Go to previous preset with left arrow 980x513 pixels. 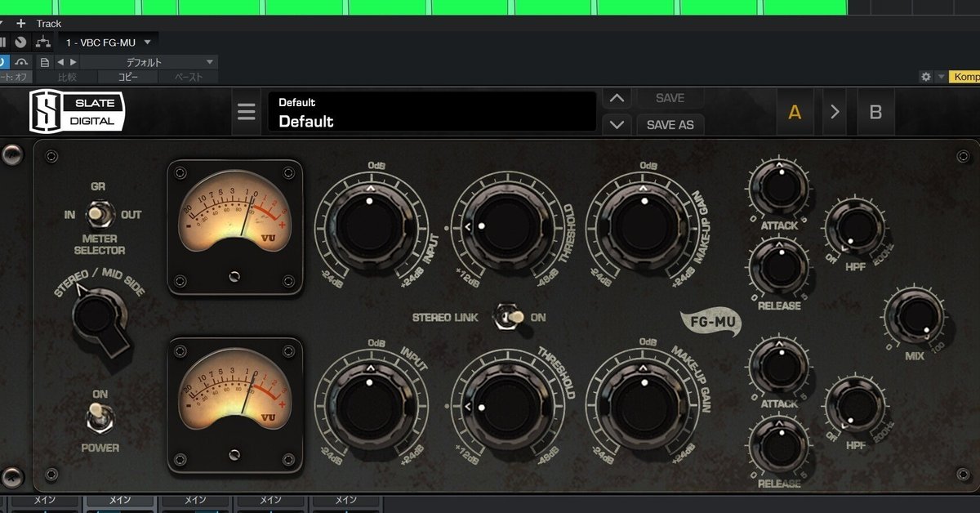coord(60,62)
